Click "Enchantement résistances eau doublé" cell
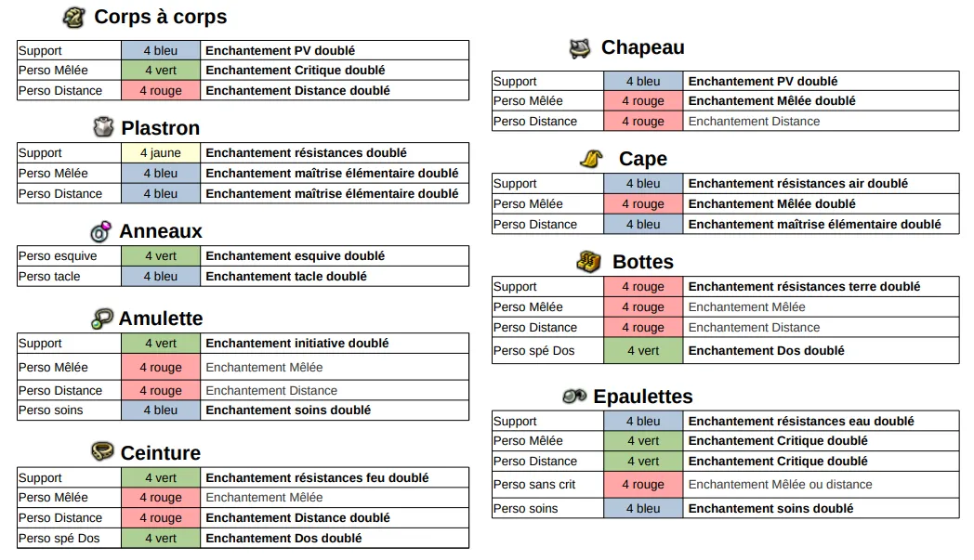 coord(801,422)
